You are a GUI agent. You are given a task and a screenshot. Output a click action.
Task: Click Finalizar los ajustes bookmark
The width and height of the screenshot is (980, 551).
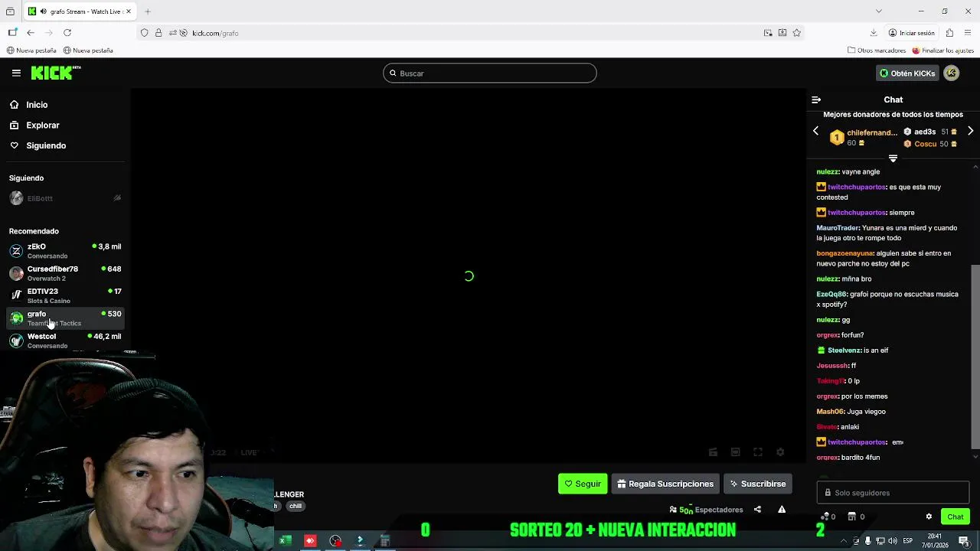tap(942, 51)
